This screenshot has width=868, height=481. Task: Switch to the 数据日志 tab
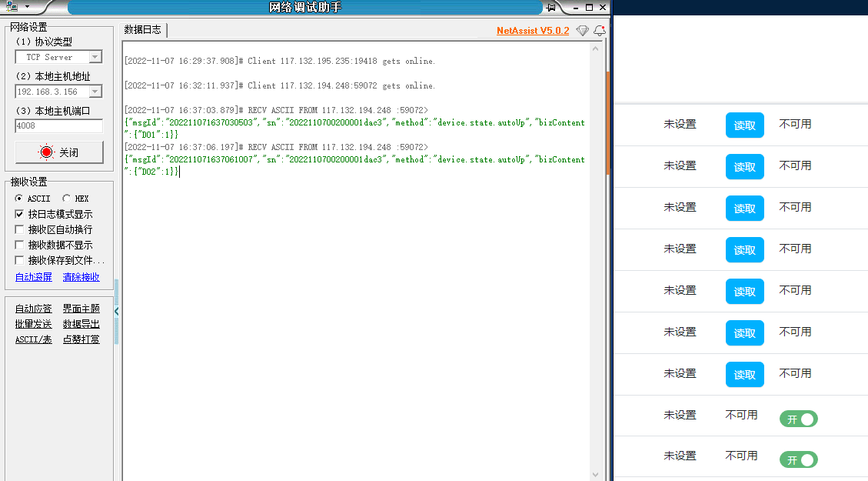pyautogui.click(x=143, y=30)
